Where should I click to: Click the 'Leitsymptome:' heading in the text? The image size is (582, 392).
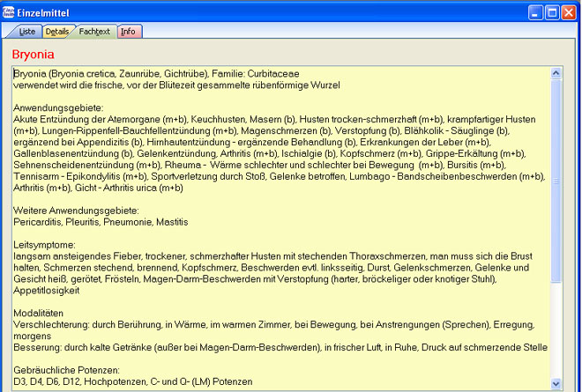tap(44, 245)
